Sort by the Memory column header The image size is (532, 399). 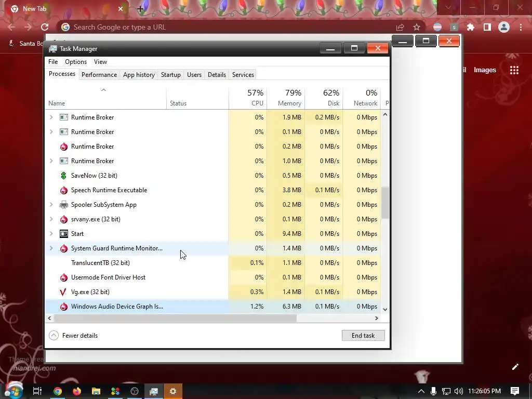click(x=286, y=98)
